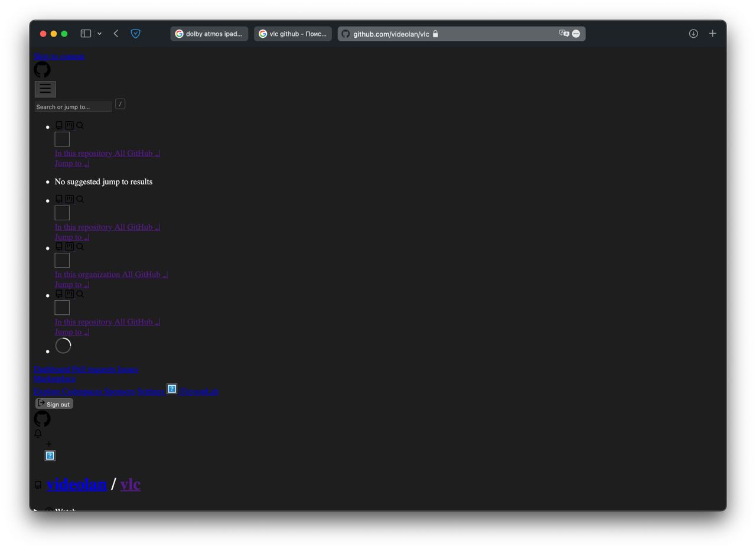Image resolution: width=756 pixels, height=550 pixels.
Task: Click the project board icon above In this organization
Action: click(x=69, y=246)
